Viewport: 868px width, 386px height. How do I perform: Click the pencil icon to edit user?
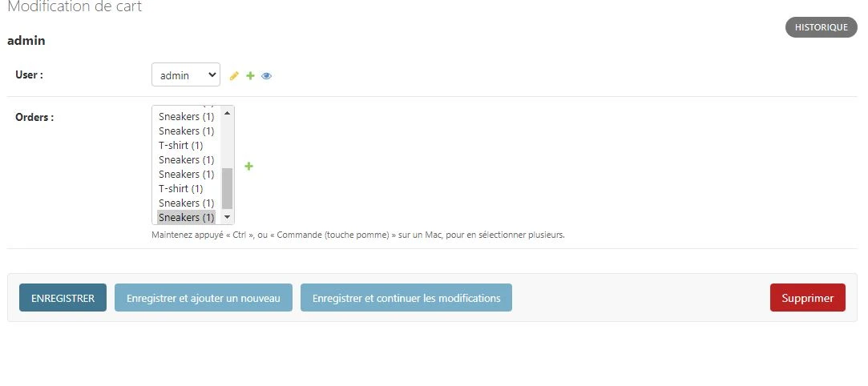[x=234, y=76]
